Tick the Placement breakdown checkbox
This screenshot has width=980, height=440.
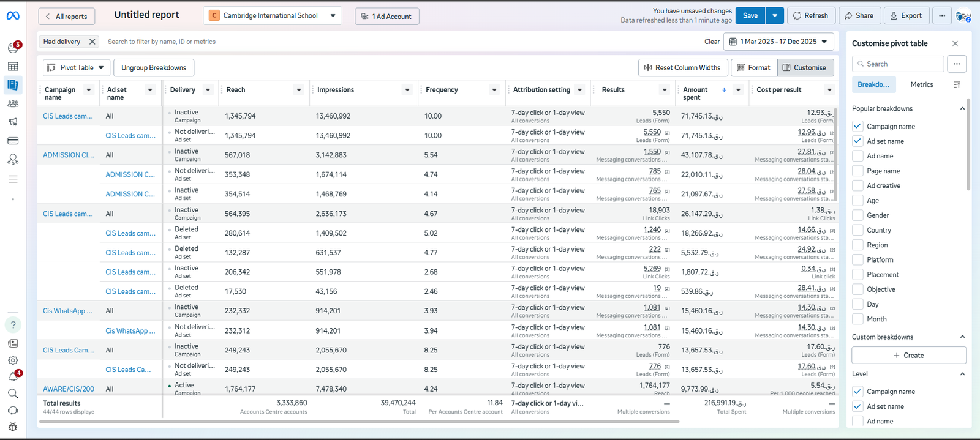click(858, 275)
